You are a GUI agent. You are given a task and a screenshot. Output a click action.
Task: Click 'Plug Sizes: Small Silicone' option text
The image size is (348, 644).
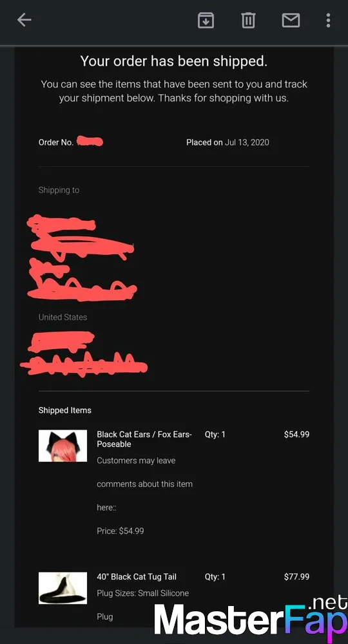[142, 593]
